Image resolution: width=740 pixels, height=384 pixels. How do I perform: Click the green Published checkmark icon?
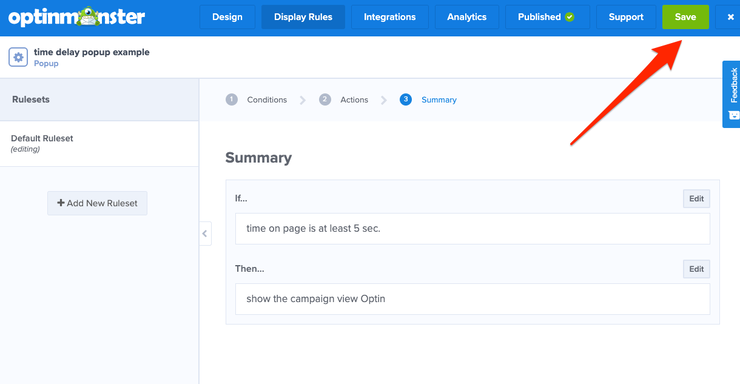pyautogui.click(x=570, y=17)
